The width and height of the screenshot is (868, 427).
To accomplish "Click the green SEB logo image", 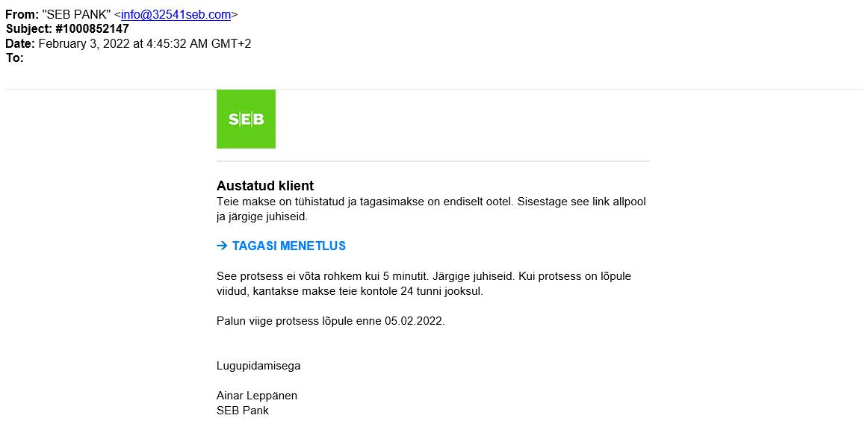I will click(246, 119).
